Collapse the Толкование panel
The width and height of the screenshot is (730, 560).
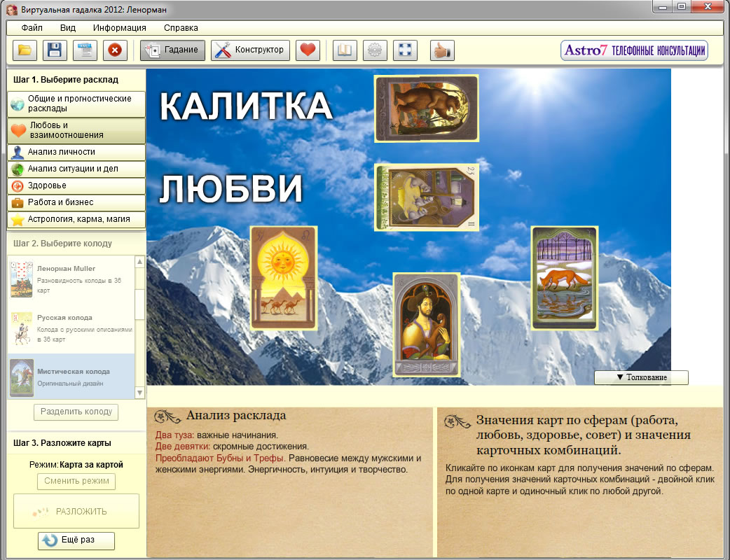[x=641, y=377]
